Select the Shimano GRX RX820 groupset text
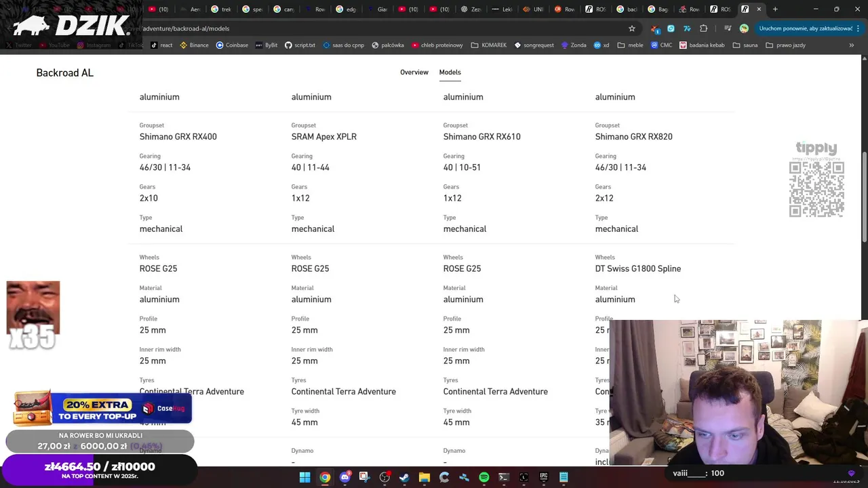868x488 pixels. [x=634, y=136]
